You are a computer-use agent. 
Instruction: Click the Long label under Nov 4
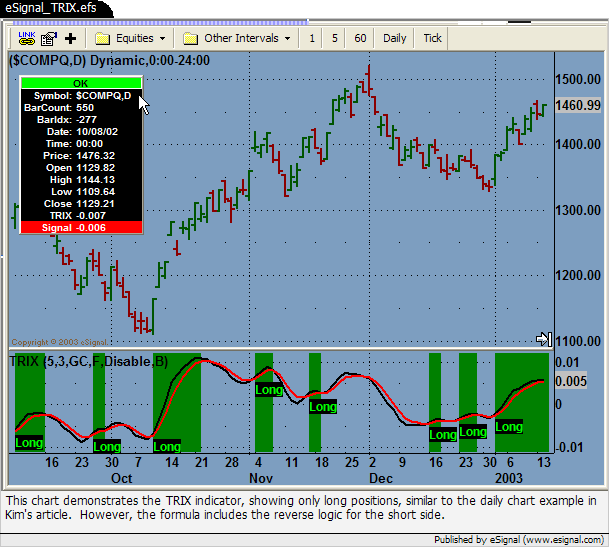tap(269, 390)
